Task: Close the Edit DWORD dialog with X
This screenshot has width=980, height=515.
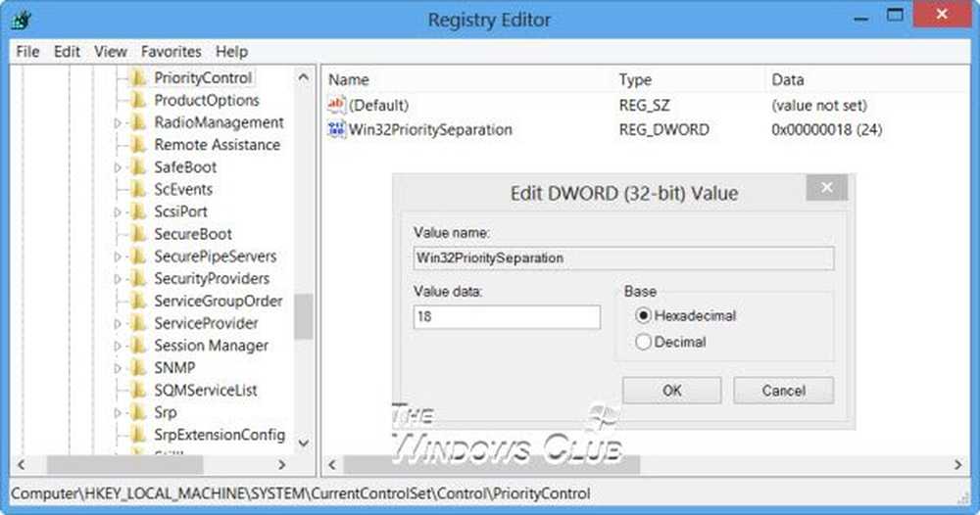Action: pos(827,188)
